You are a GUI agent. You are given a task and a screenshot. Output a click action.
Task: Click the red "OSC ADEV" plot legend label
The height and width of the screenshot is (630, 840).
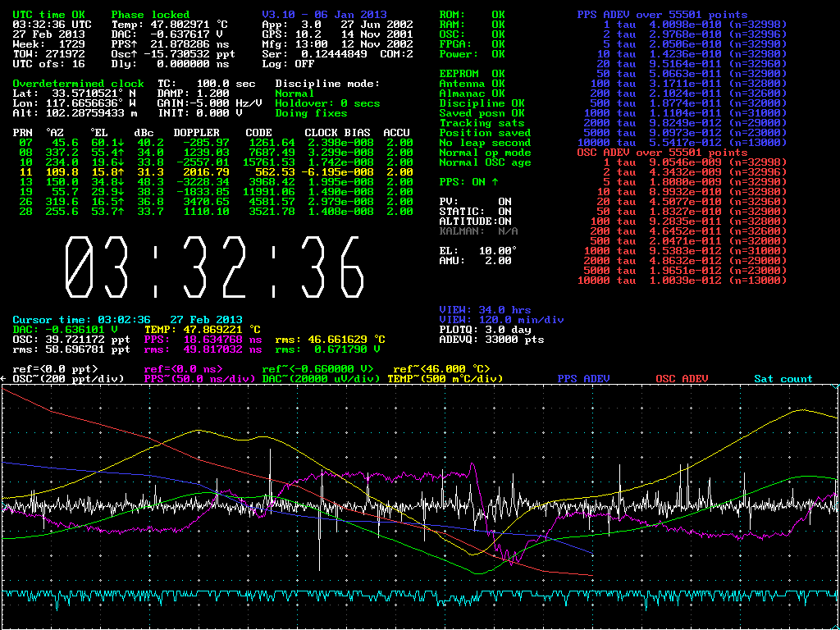682,379
